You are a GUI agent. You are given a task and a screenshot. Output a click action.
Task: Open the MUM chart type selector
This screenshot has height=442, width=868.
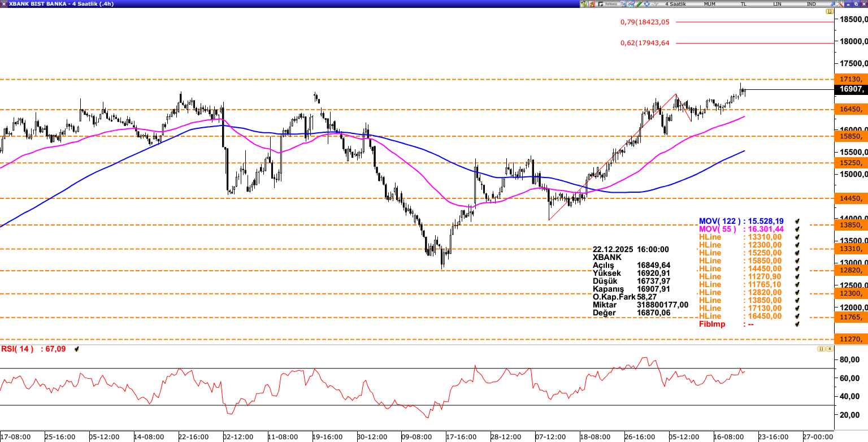[x=710, y=4]
